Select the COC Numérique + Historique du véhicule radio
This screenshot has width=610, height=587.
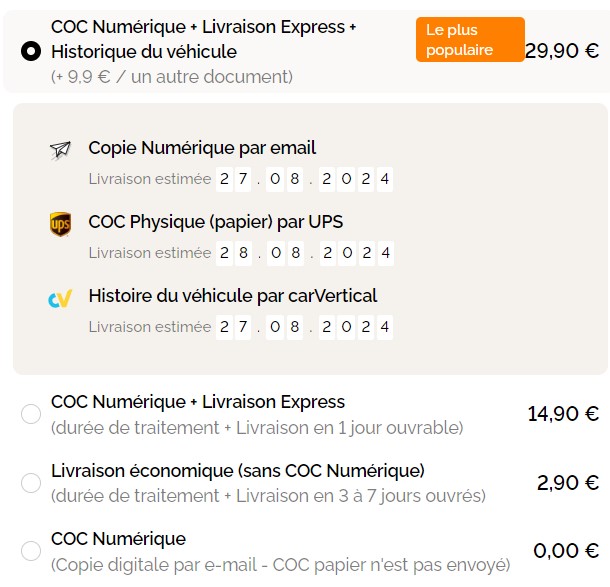tap(31, 51)
